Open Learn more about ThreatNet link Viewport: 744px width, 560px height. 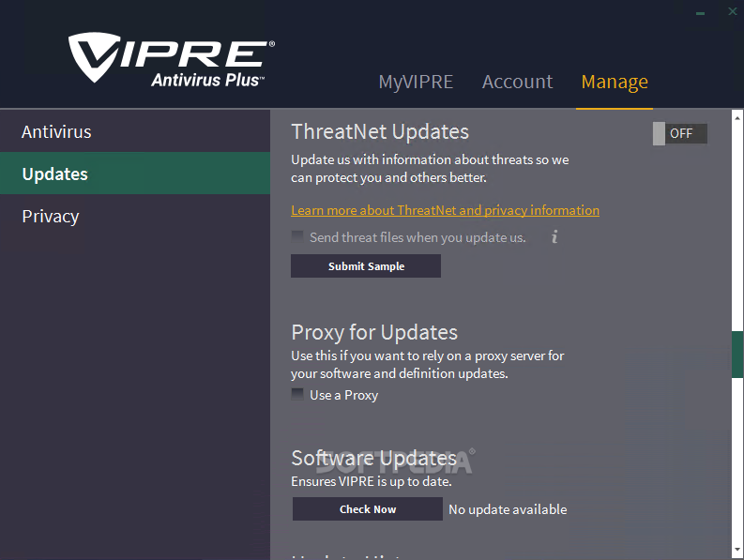point(445,210)
